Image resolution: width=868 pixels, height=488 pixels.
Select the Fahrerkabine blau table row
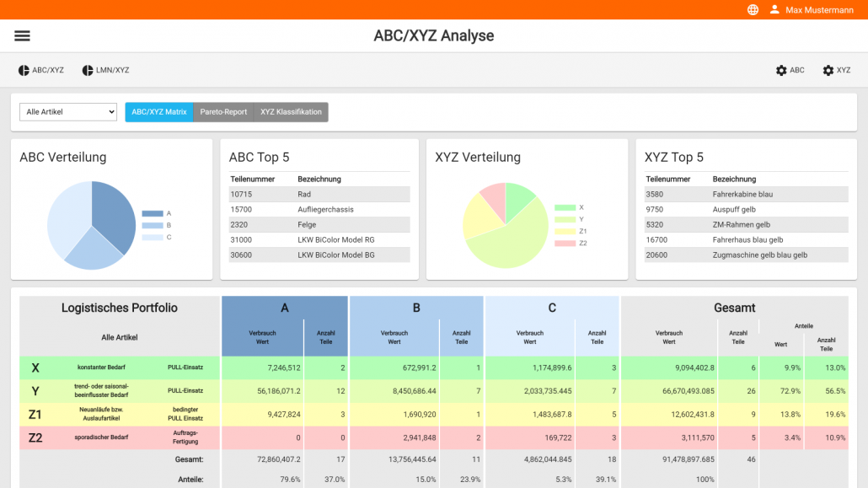tap(746, 195)
